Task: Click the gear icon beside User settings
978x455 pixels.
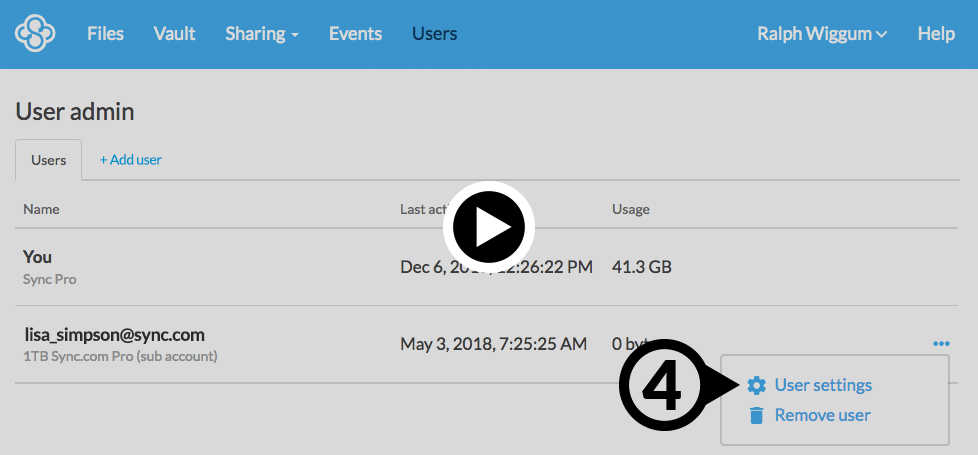Action: [x=757, y=385]
